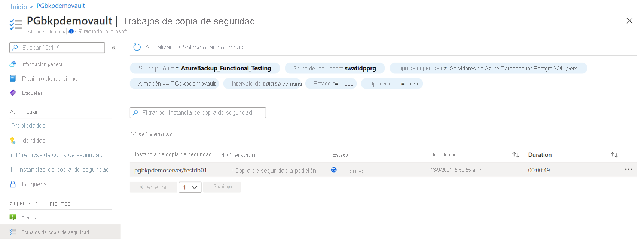The image size is (644, 241).
Task: Click the Actualizar refresh icon
Action: pyautogui.click(x=137, y=47)
